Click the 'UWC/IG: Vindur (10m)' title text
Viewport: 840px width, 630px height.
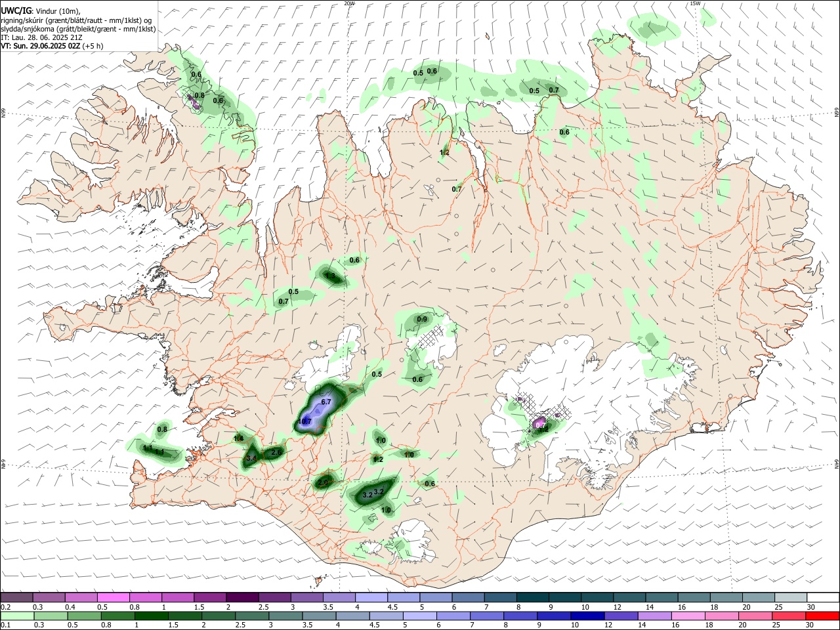[41, 11]
